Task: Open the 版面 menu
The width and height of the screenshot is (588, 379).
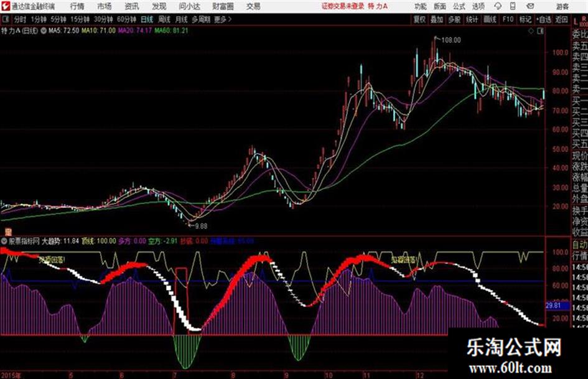Action: click(439, 6)
